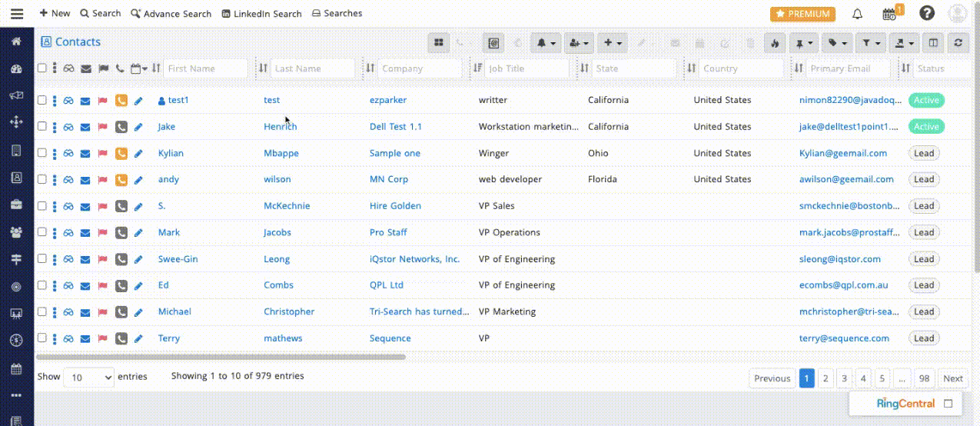This screenshot has height=426, width=980.
Task: Click the email address book toolbar icon
Action: [493, 43]
